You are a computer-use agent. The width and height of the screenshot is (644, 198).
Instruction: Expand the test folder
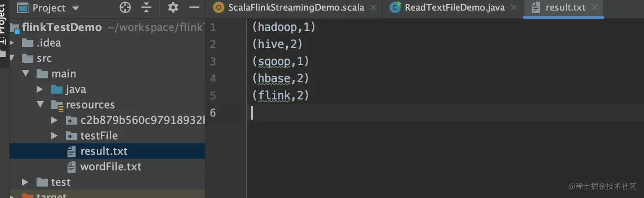pyautogui.click(x=26, y=182)
